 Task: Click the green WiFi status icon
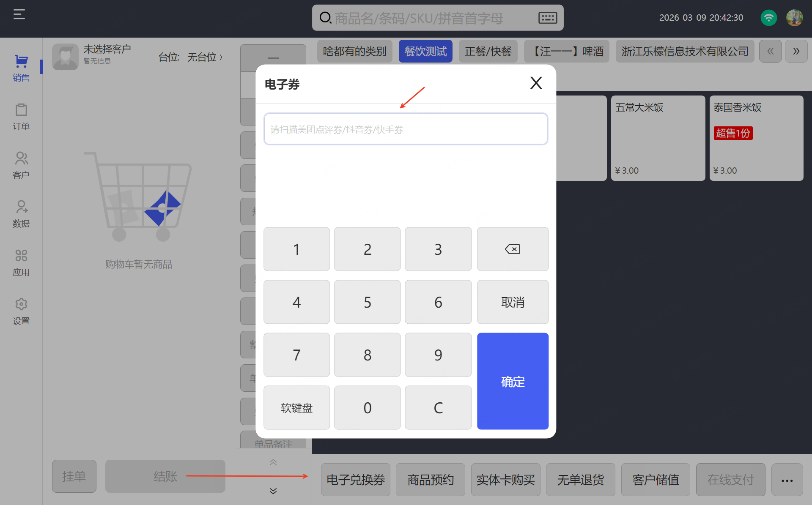[x=768, y=18]
